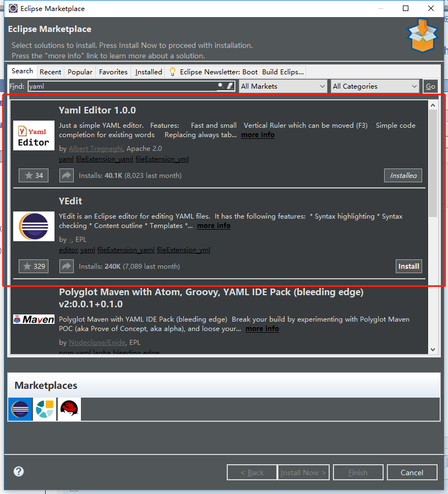This screenshot has height=494, width=448.
Task: Switch to the Recent tab
Action: (x=51, y=72)
